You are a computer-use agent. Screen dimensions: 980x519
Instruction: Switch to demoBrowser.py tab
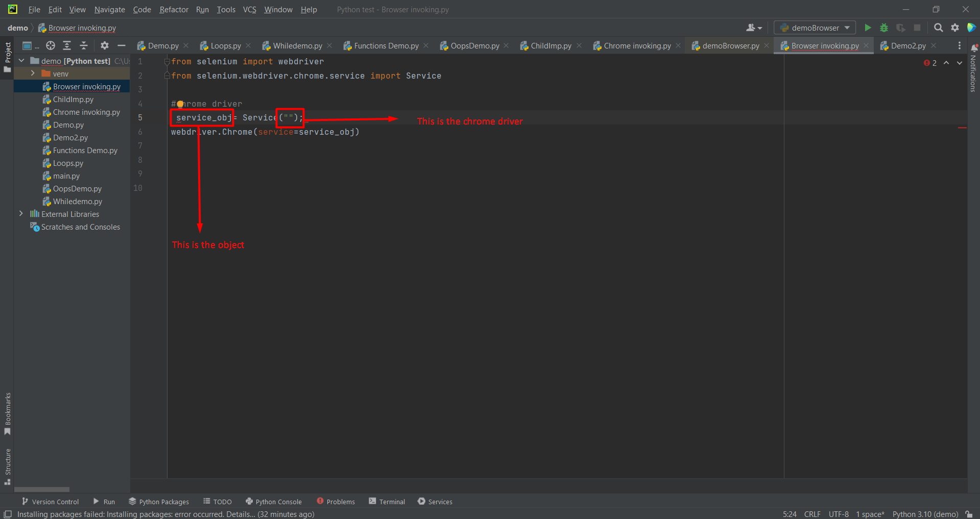pyautogui.click(x=725, y=45)
